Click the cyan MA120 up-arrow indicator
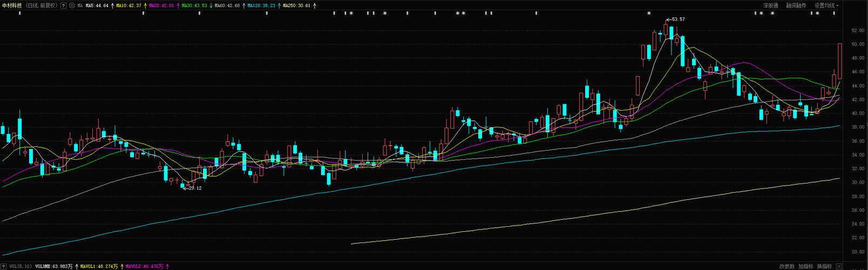Image resolution: width=868 pixels, height=270 pixels. (x=279, y=5)
